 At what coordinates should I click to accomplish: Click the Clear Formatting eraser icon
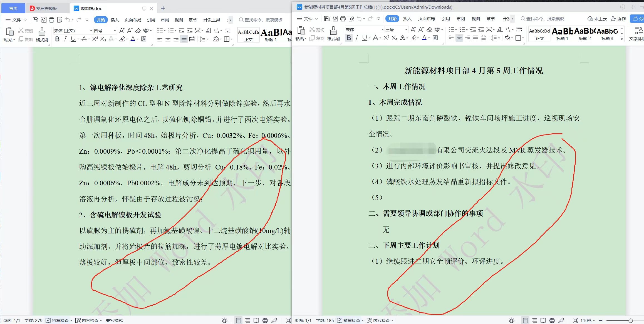coord(430,30)
